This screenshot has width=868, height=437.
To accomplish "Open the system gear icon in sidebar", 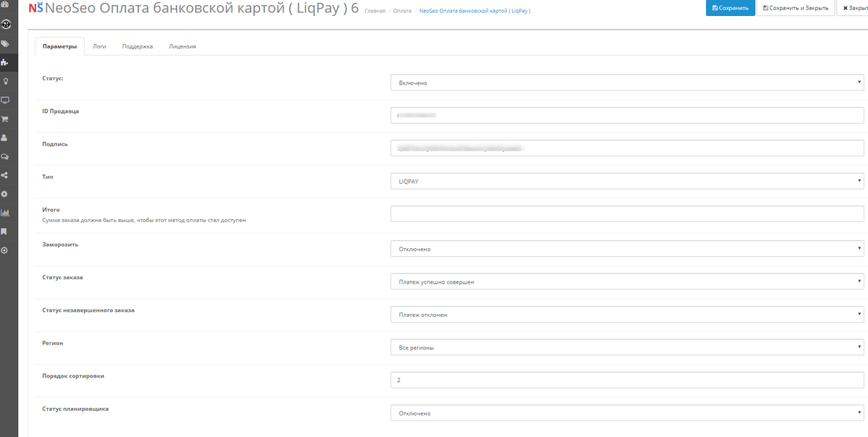I will click(5, 194).
